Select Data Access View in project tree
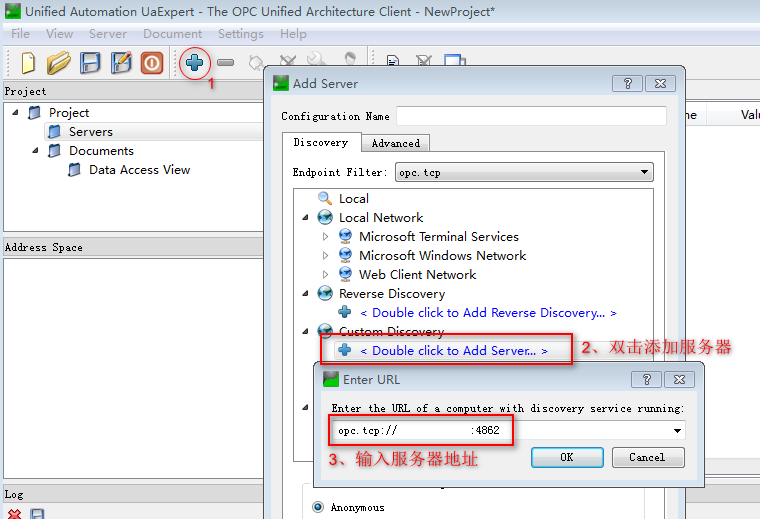 click(139, 170)
